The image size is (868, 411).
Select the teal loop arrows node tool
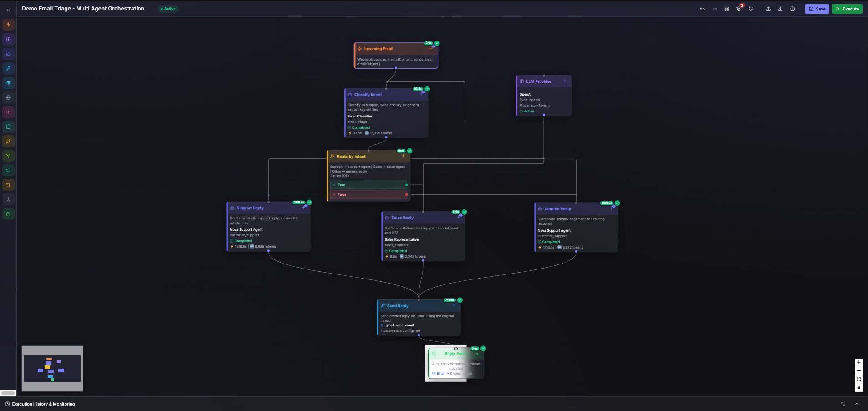tap(8, 170)
